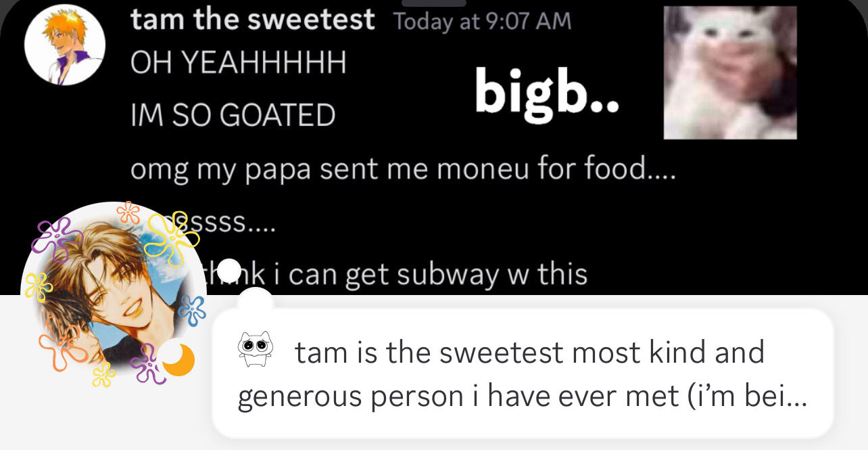Select the "OH YEAHHHHH" message
This screenshot has width=868, height=450.
239,63
